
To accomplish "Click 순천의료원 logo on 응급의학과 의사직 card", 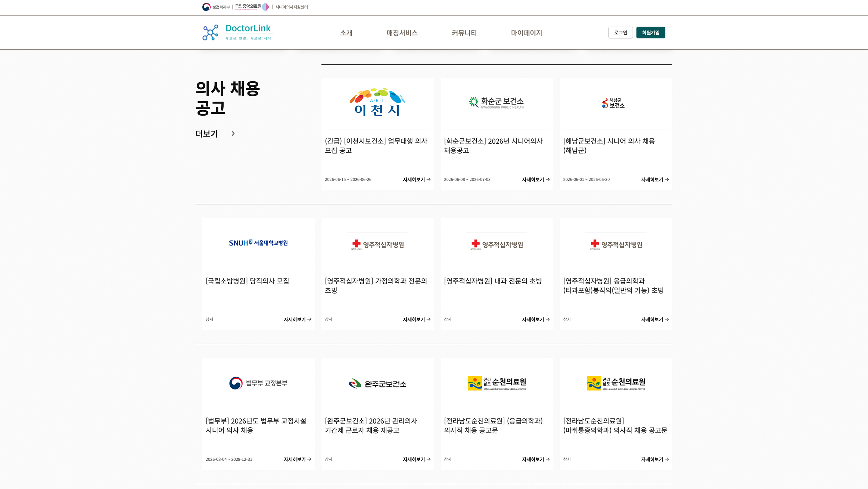I will 497,383.
